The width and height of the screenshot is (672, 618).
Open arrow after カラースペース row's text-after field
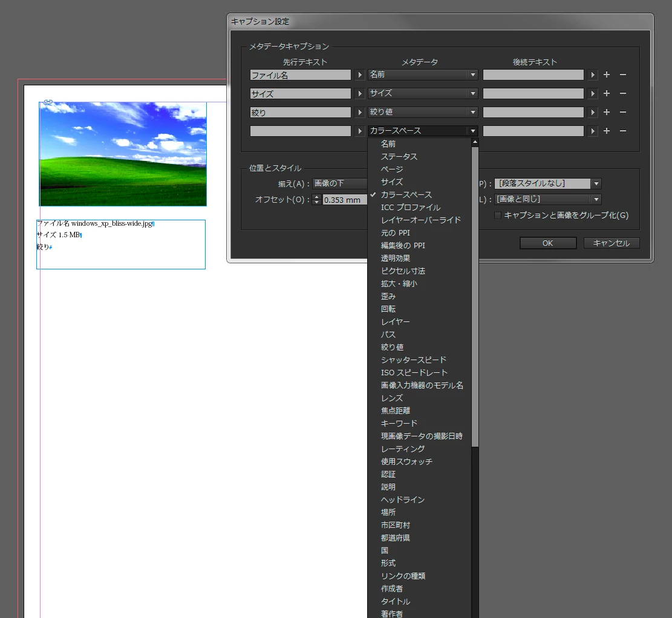592,131
